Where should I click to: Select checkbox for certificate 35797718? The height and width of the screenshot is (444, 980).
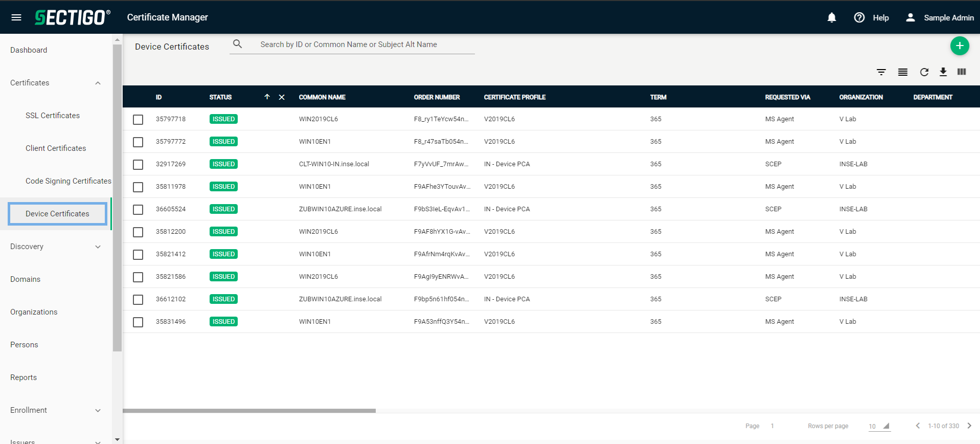pos(138,120)
